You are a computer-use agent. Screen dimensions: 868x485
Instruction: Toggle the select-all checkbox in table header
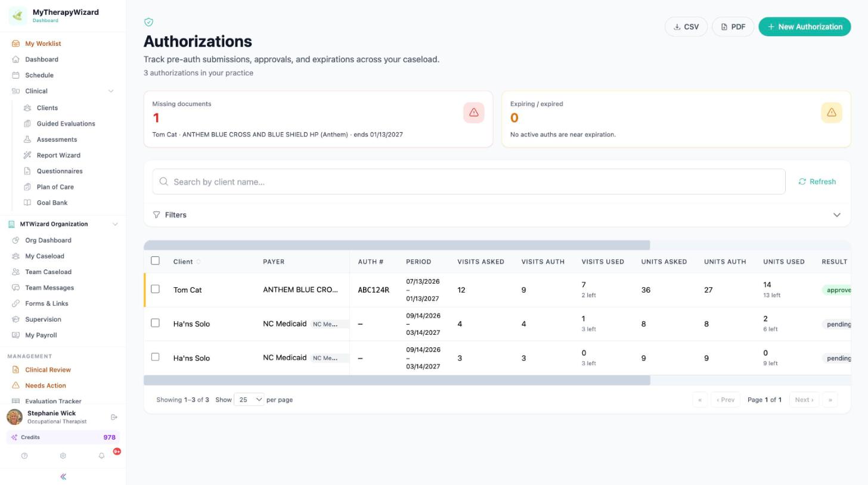tap(156, 261)
